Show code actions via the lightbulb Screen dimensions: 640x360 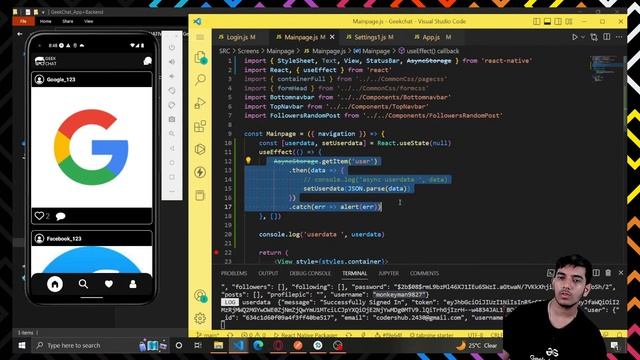[x=248, y=161]
